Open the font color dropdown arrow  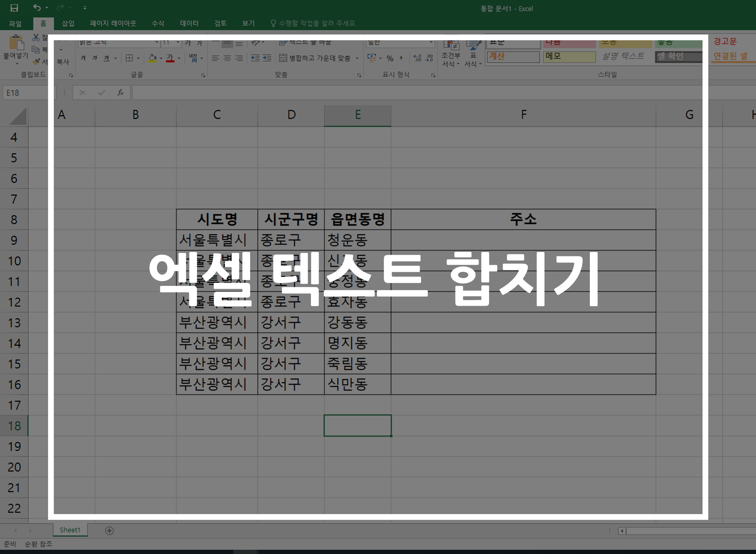[x=179, y=58]
